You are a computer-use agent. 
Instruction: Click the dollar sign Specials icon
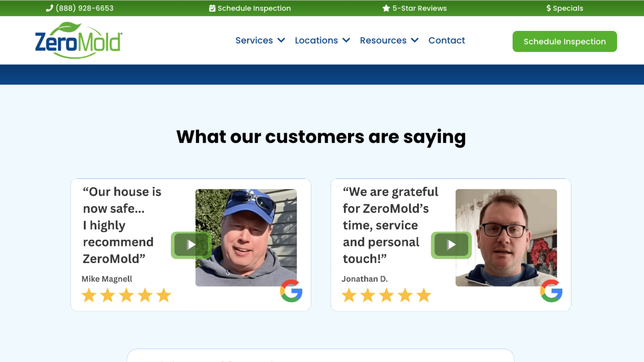pyautogui.click(x=549, y=8)
